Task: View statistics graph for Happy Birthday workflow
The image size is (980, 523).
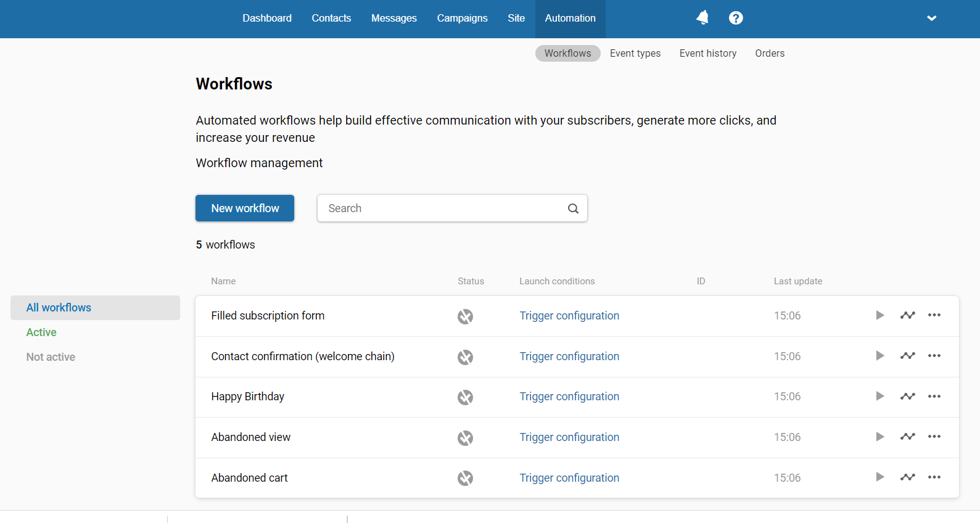Action: [x=907, y=396]
